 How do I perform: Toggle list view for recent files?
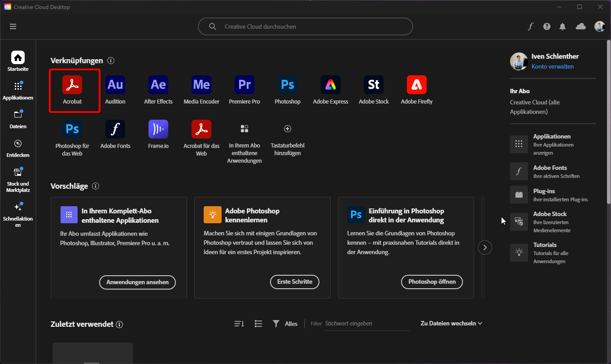tap(258, 324)
